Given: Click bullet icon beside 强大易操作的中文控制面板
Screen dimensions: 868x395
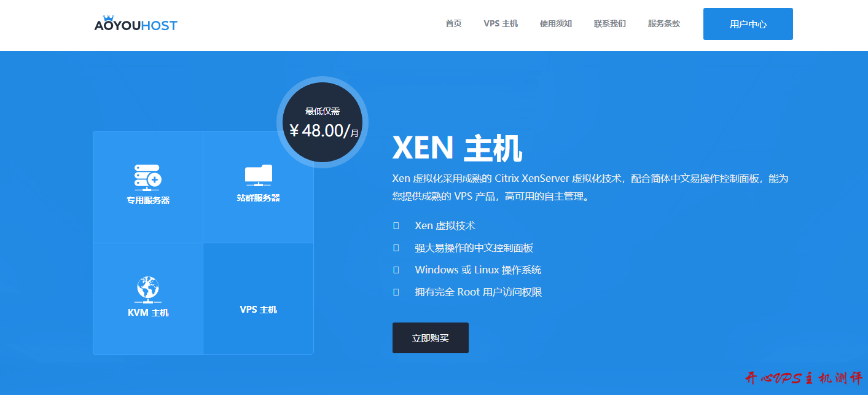Looking at the screenshot, I should pyautogui.click(x=396, y=248).
